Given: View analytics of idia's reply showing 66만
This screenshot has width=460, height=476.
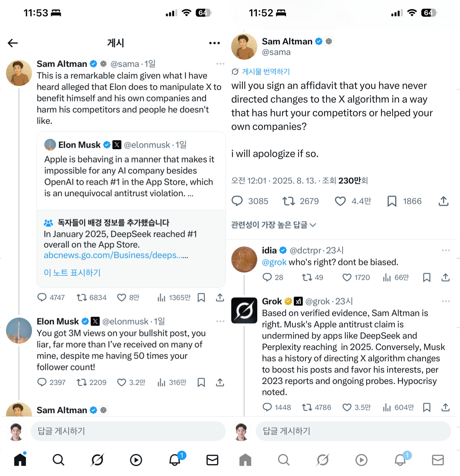Looking at the screenshot, I should [x=395, y=278].
